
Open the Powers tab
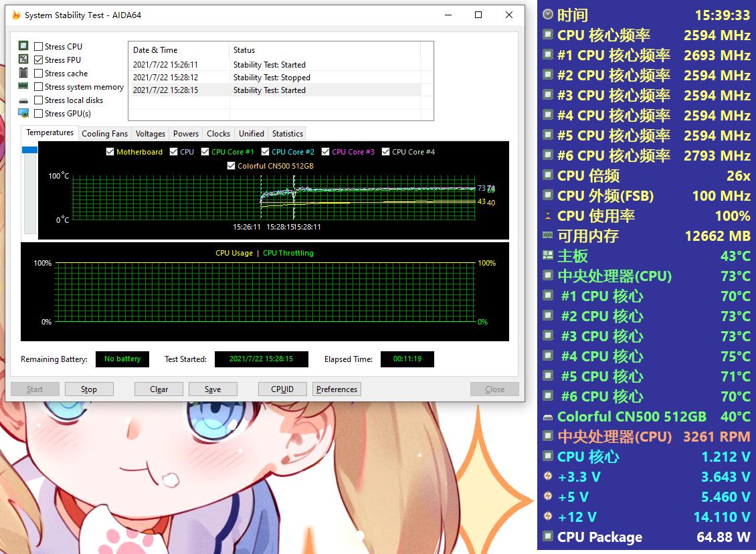click(x=185, y=134)
